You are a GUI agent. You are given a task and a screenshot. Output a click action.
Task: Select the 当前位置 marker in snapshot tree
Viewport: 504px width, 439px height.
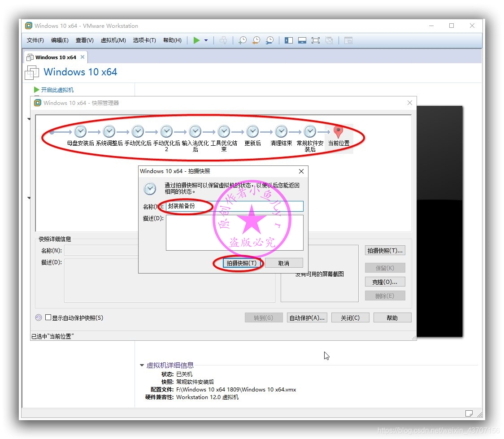tap(338, 132)
